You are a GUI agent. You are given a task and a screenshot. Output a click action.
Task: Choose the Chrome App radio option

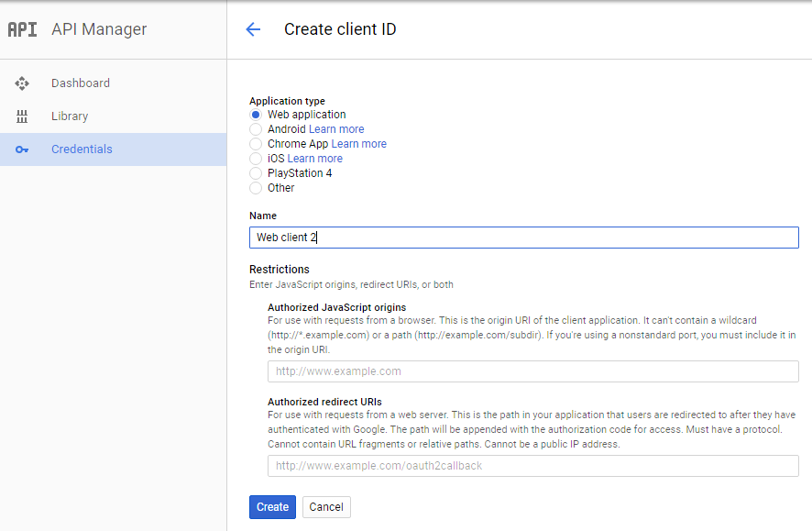pos(256,143)
